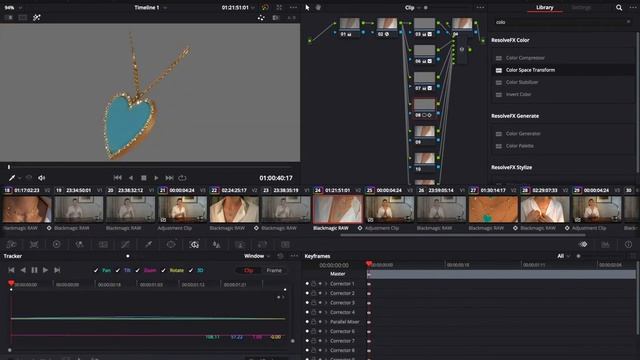Toggle split screen view in viewer

[x=23, y=18]
